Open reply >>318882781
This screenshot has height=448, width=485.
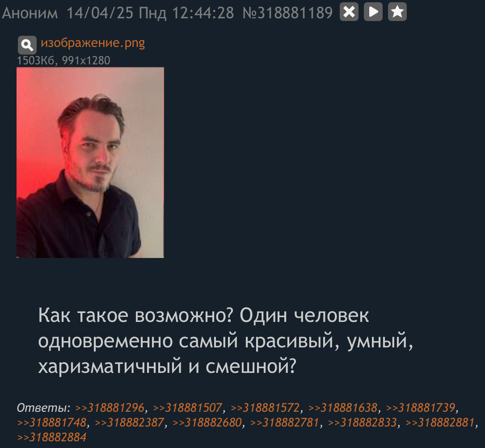285,423
